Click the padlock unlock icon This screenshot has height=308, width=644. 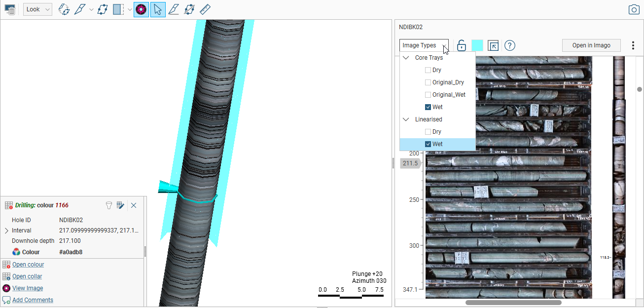tap(462, 45)
